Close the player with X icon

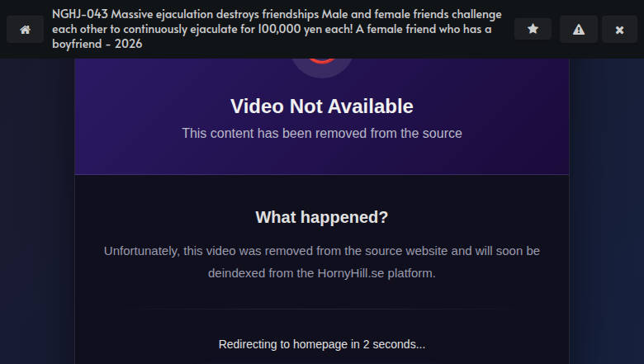(x=619, y=30)
